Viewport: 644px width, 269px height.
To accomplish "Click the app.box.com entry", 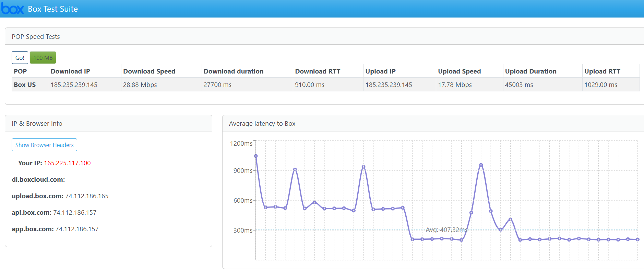I will click(55, 229).
